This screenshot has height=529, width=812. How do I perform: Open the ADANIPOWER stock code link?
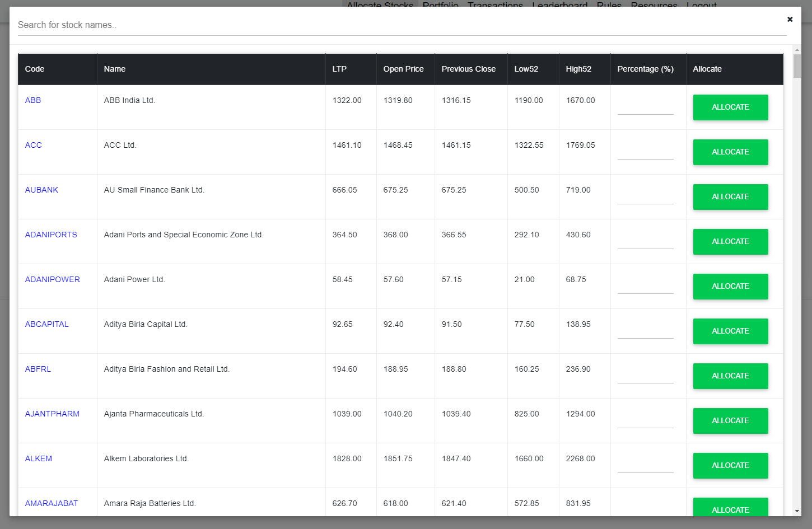(x=53, y=279)
